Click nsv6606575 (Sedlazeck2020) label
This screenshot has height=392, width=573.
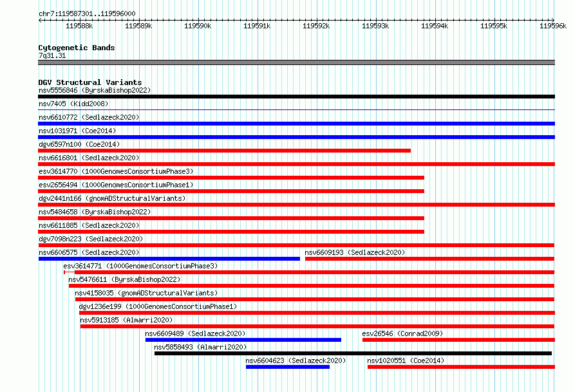[89, 252]
